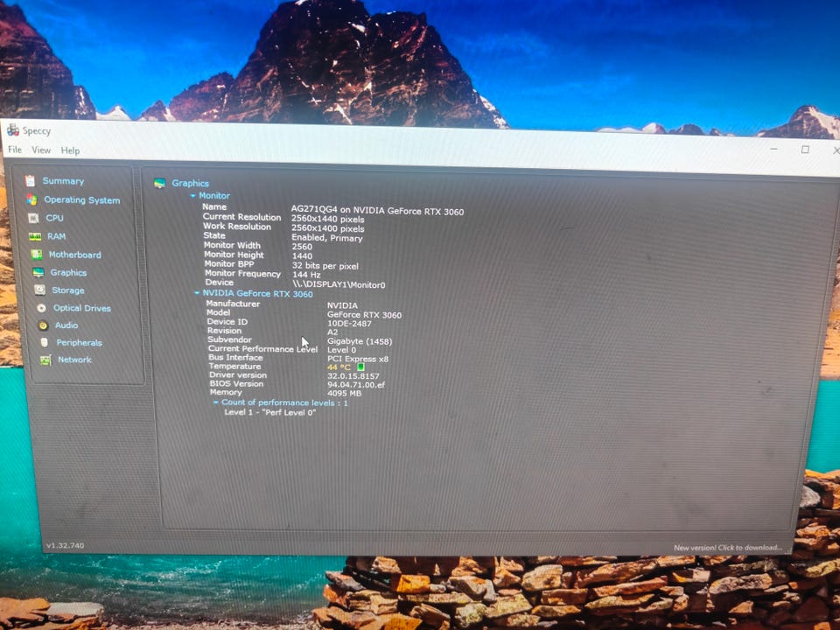The width and height of the screenshot is (840, 630).
Task: Click the CPU chip icon
Action: 33,218
